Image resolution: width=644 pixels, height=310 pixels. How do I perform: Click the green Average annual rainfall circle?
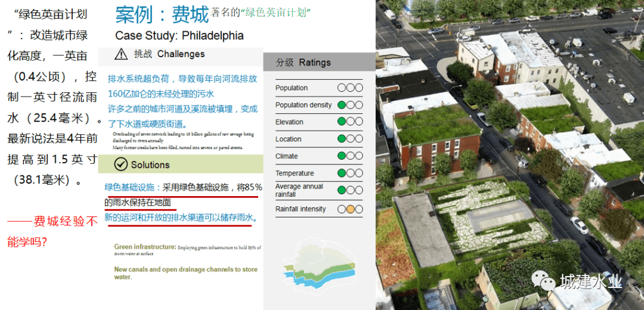point(342,191)
